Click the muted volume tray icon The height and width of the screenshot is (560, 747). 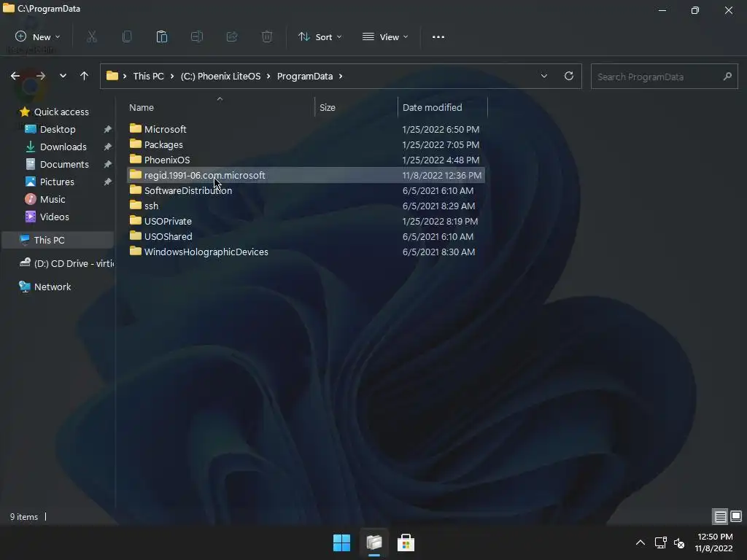coord(679,542)
